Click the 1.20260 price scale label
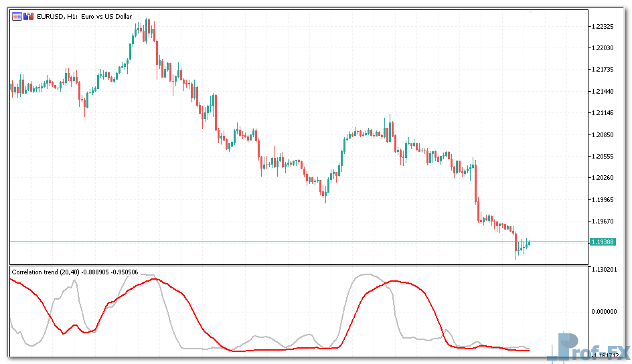Screen dimensions: 632x364 pyautogui.click(x=603, y=178)
